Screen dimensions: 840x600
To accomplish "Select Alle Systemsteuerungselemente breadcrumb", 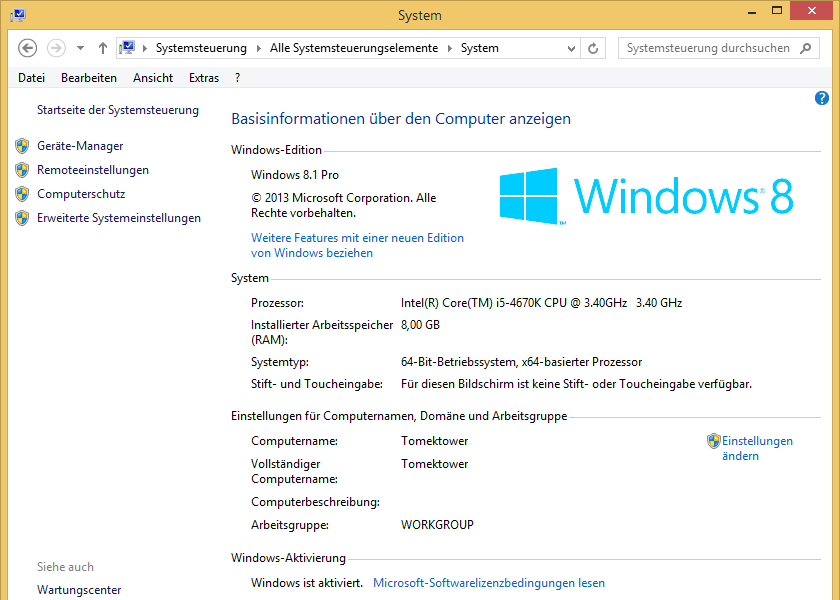I will pyautogui.click(x=354, y=48).
